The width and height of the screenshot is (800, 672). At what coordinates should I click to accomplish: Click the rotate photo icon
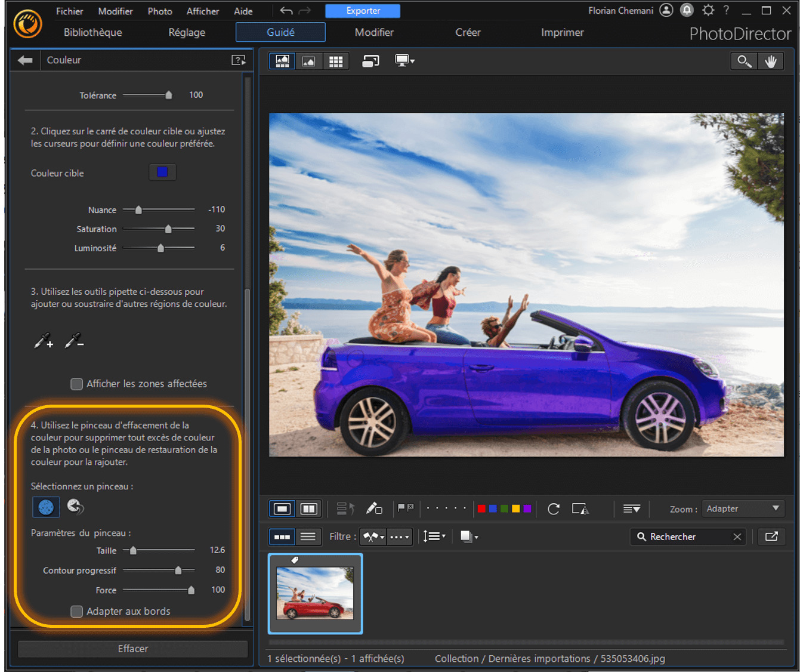[553, 509]
